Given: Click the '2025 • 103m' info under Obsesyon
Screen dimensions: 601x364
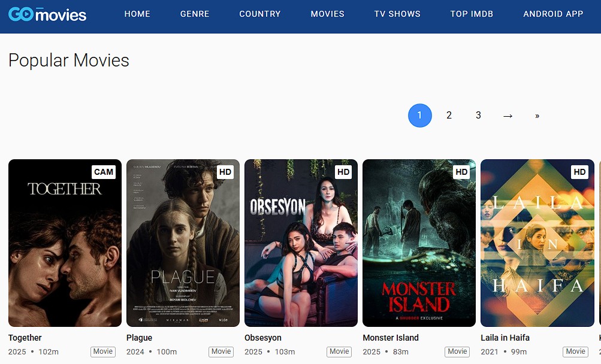Looking at the screenshot, I should tap(270, 352).
